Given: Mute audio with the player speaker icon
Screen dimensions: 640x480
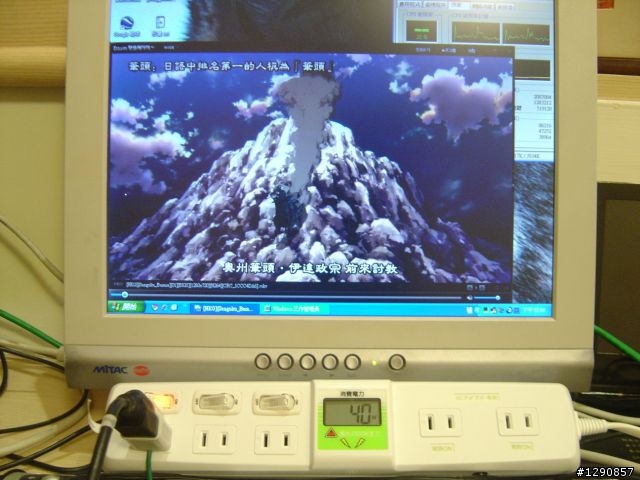Looking at the screenshot, I should (470, 298).
